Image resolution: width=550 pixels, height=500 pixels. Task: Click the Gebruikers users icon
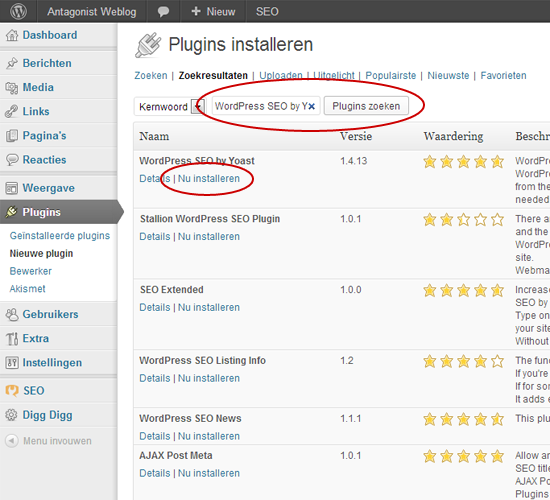click(x=12, y=314)
